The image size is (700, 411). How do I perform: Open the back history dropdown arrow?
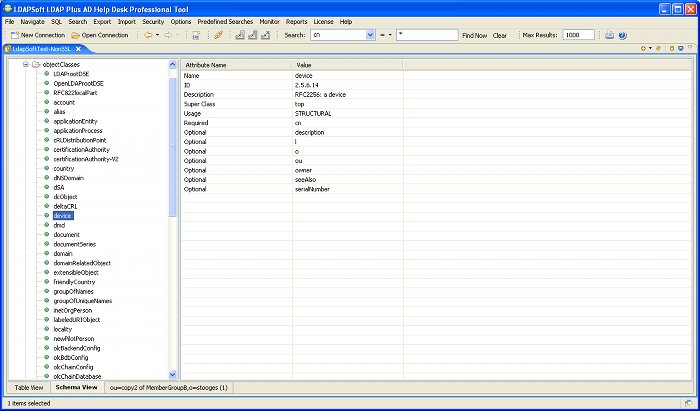(x=157, y=35)
